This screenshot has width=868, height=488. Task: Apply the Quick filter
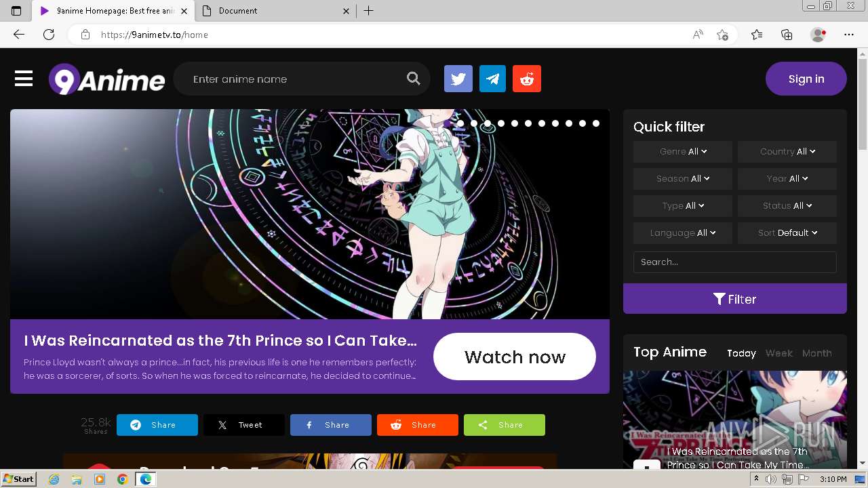[735, 299]
